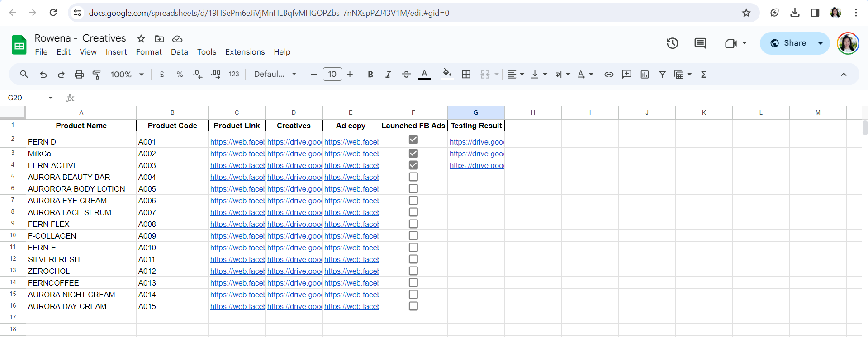The width and height of the screenshot is (868, 337).
Task: Click the Share button
Action: [x=787, y=43]
